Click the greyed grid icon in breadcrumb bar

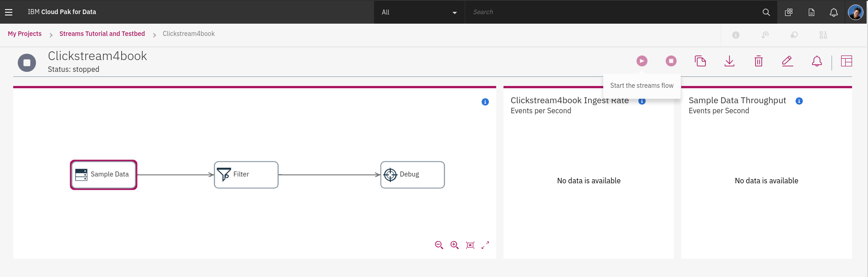click(823, 35)
